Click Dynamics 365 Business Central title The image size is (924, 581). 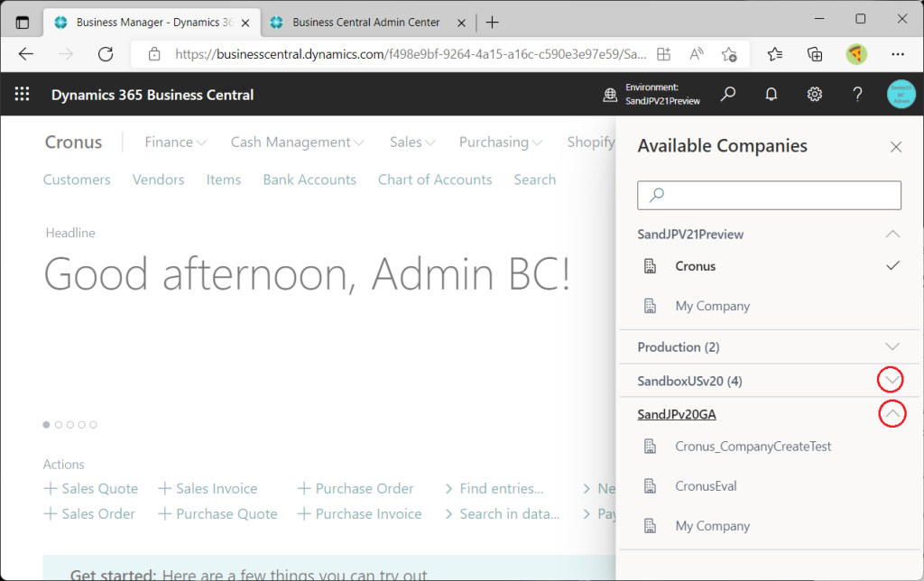[x=152, y=95]
